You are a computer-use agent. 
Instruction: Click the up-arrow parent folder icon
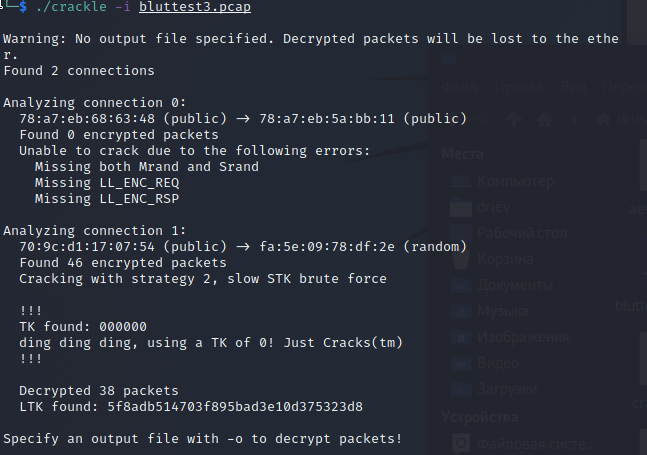click(x=514, y=120)
